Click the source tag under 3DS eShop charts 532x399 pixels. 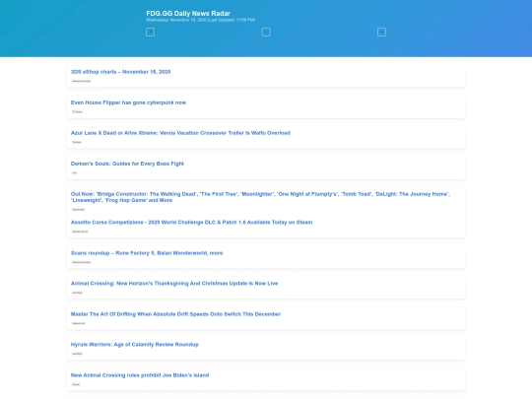coord(82,81)
